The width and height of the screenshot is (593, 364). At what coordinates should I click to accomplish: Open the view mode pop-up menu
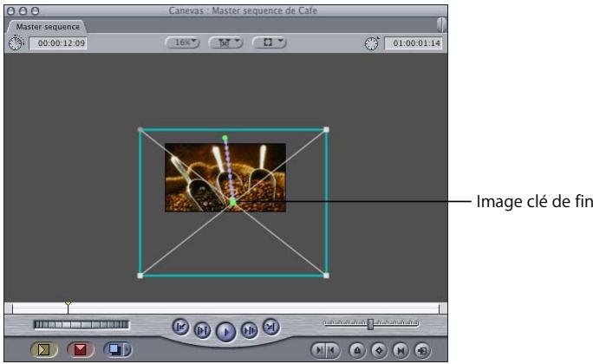pos(269,42)
